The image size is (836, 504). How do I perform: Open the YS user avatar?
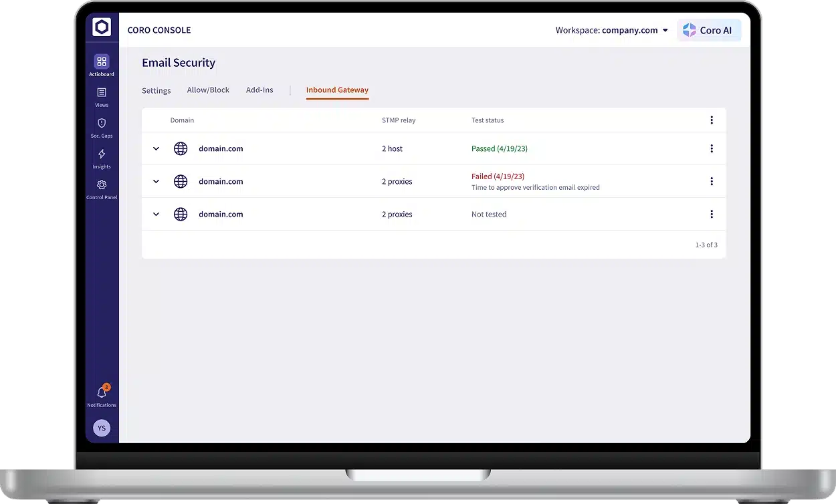point(102,428)
